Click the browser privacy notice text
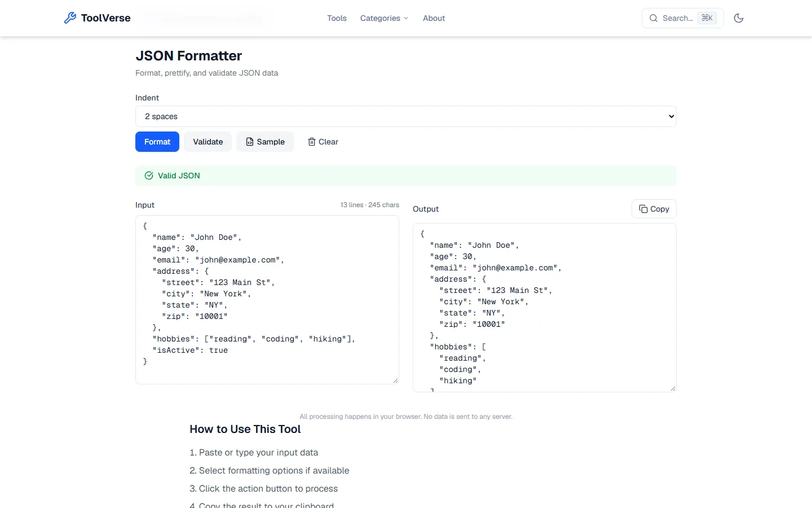 [406, 417]
